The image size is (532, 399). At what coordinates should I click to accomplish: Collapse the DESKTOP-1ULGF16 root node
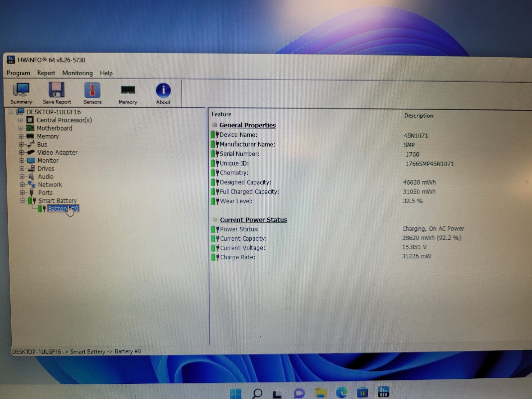[x=11, y=112]
